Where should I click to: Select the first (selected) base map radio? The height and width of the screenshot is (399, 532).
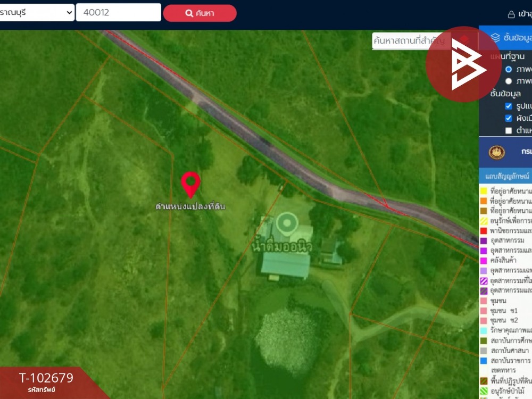(x=508, y=69)
